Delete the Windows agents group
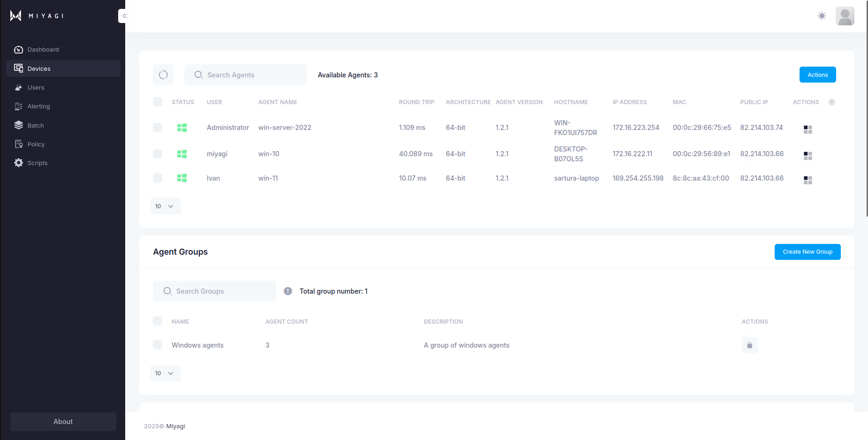868x440 pixels. coord(749,345)
